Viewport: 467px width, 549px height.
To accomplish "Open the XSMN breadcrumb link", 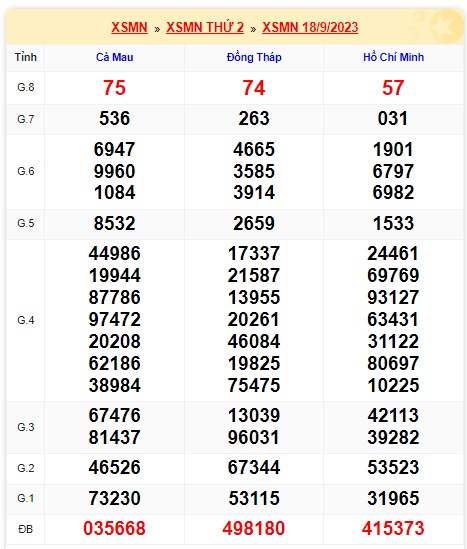I will pyautogui.click(x=129, y=27).
